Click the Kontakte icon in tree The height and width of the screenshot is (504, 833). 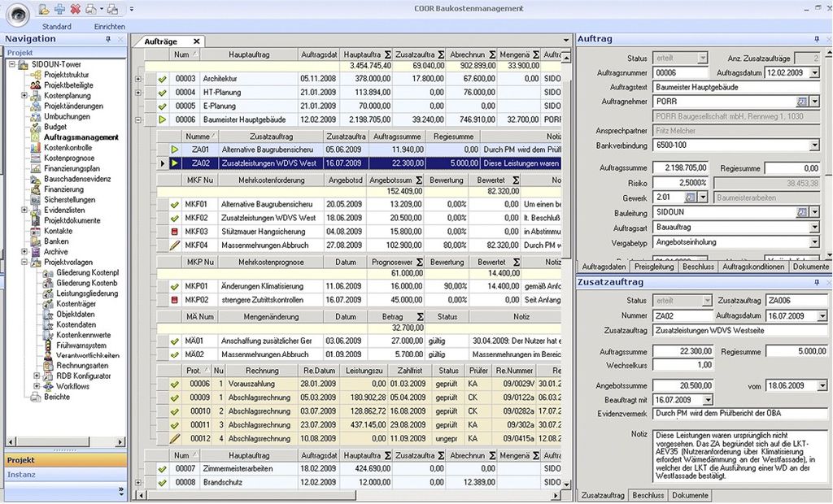(x=36, y=231)
